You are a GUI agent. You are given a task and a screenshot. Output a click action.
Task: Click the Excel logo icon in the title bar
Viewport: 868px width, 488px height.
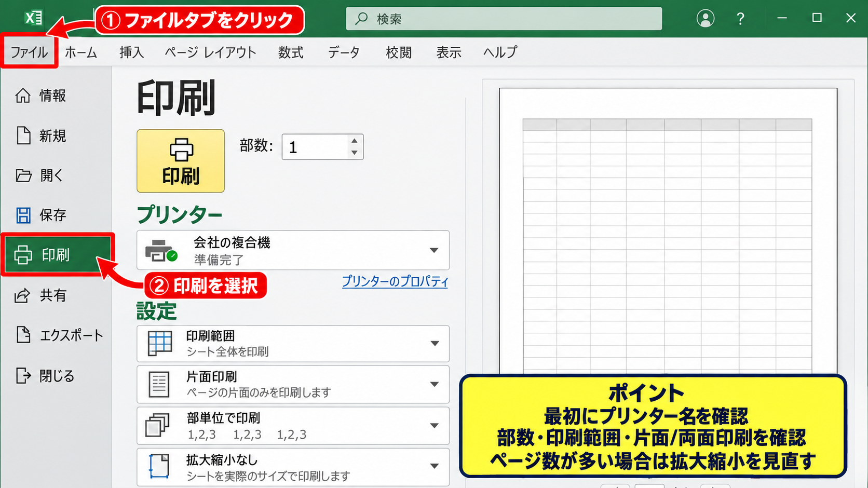[34, 18]
